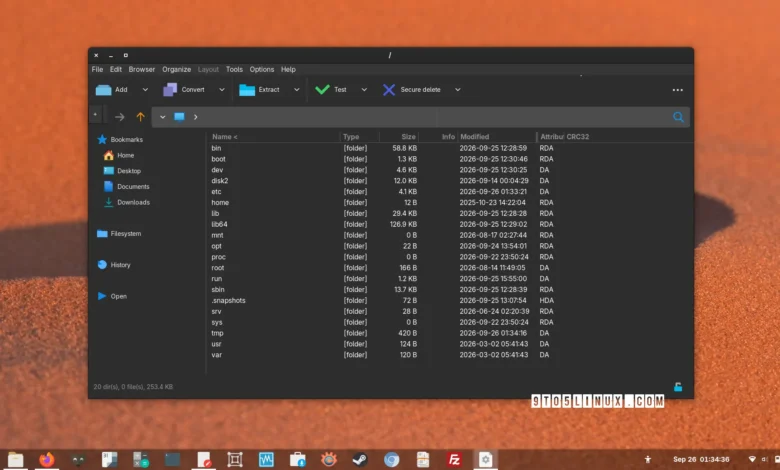Click the taskbar clock Sep 26 01:34:36
Viewport: 780px width, 470px height.
click(x=701, y=460)
